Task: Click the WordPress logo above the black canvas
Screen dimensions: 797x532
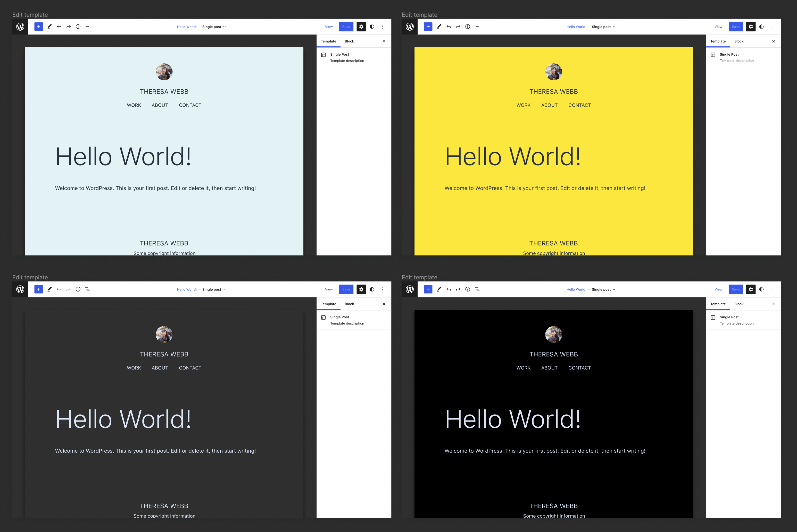Action: pyautogui.click(x=410, y=289)
